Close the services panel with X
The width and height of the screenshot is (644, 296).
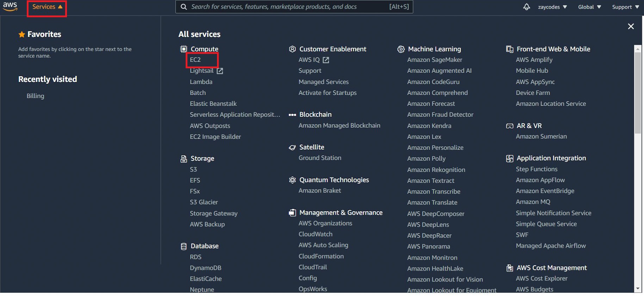631,26
